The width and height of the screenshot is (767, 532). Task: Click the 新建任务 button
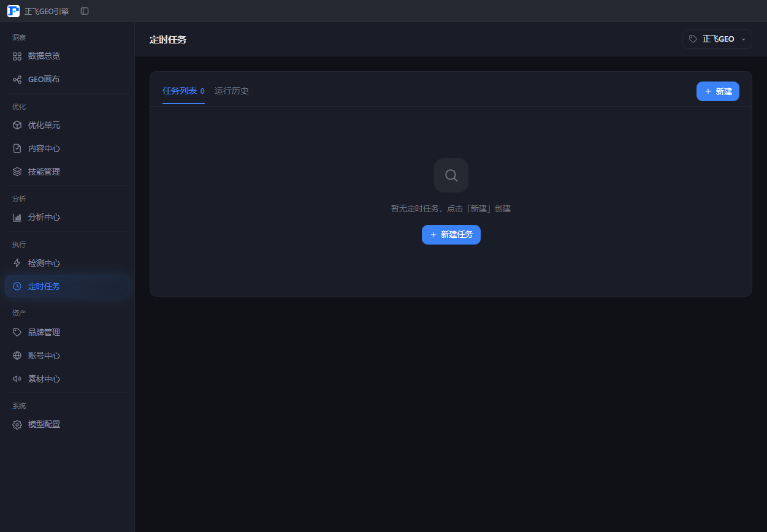[451, 235]
